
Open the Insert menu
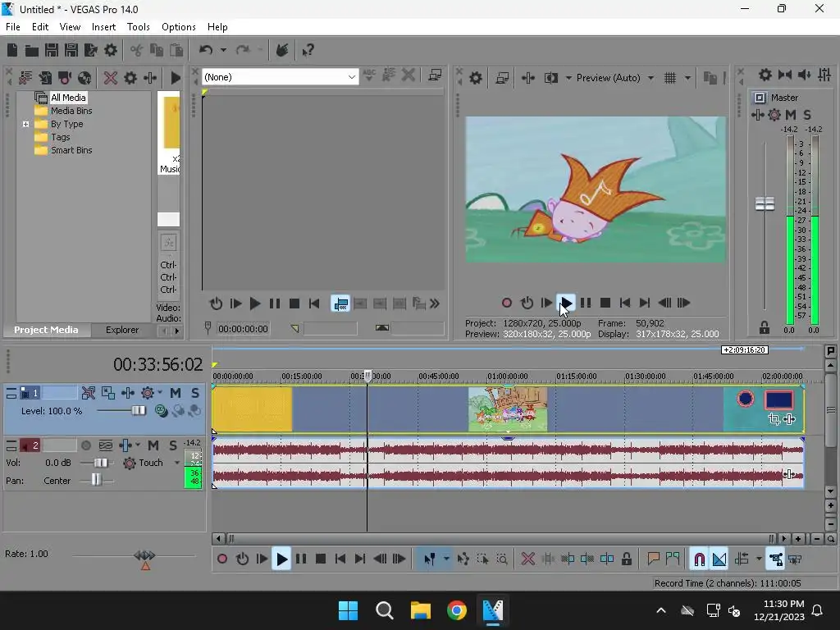click(103, 27)
